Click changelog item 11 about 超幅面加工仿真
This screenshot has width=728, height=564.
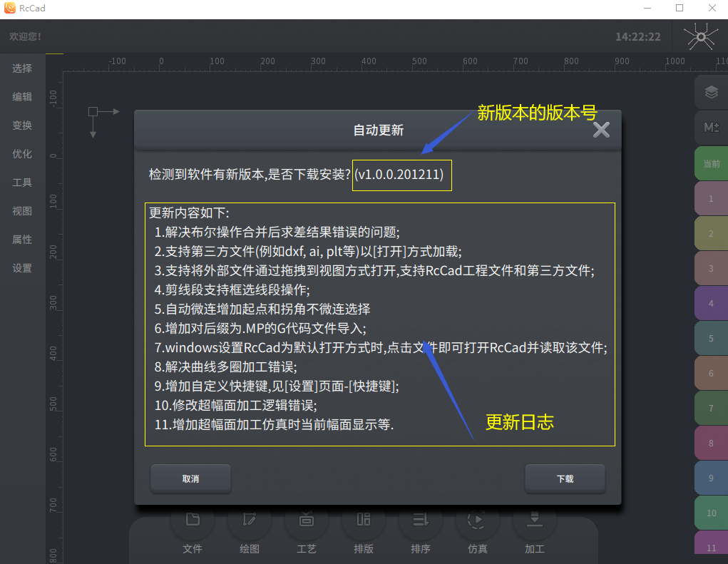coord(274,425)
